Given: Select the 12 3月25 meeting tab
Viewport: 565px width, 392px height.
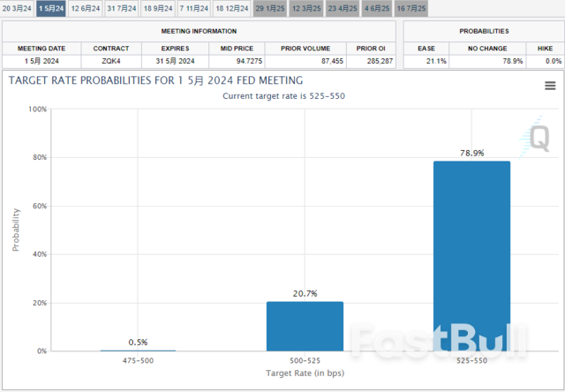Looking at the screenshot, I should pyautogui.click(x=306, y=8).
